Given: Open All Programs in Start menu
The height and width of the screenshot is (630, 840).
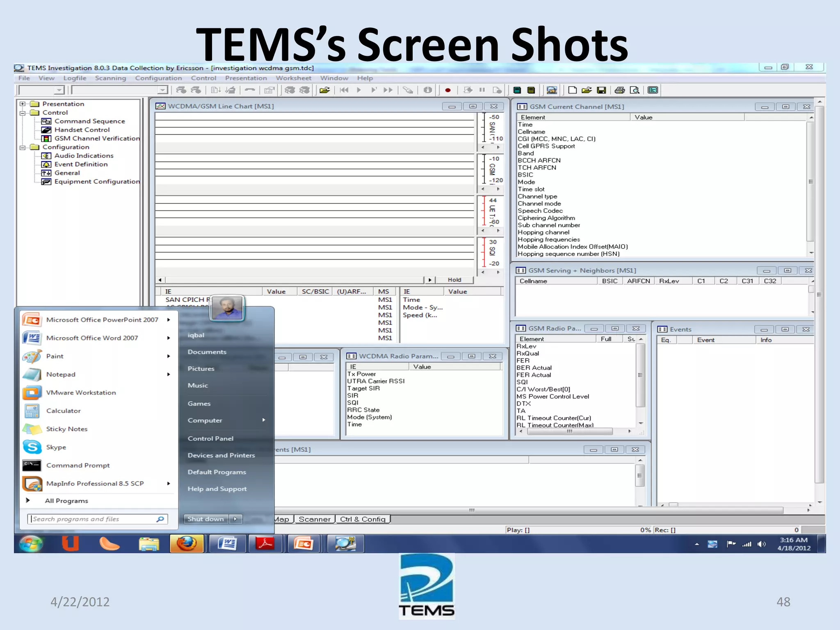Looking at the screenshot, I should (66, 501).
